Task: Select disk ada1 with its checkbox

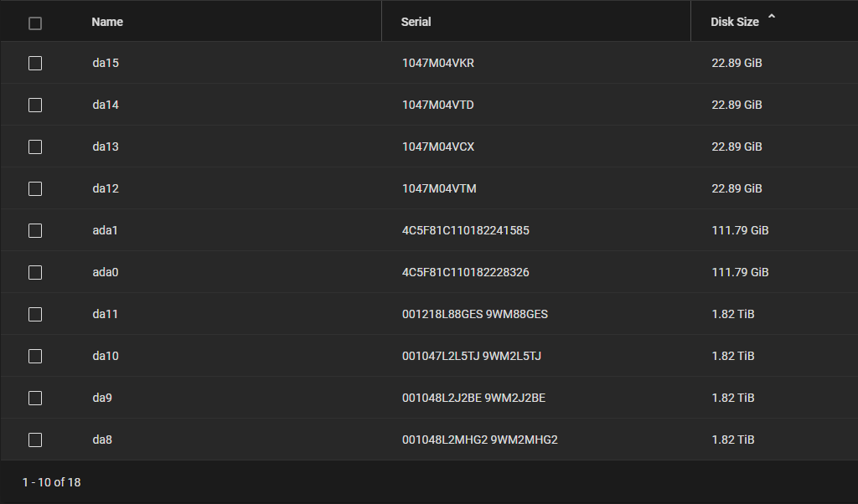Action: pos(35,231)
